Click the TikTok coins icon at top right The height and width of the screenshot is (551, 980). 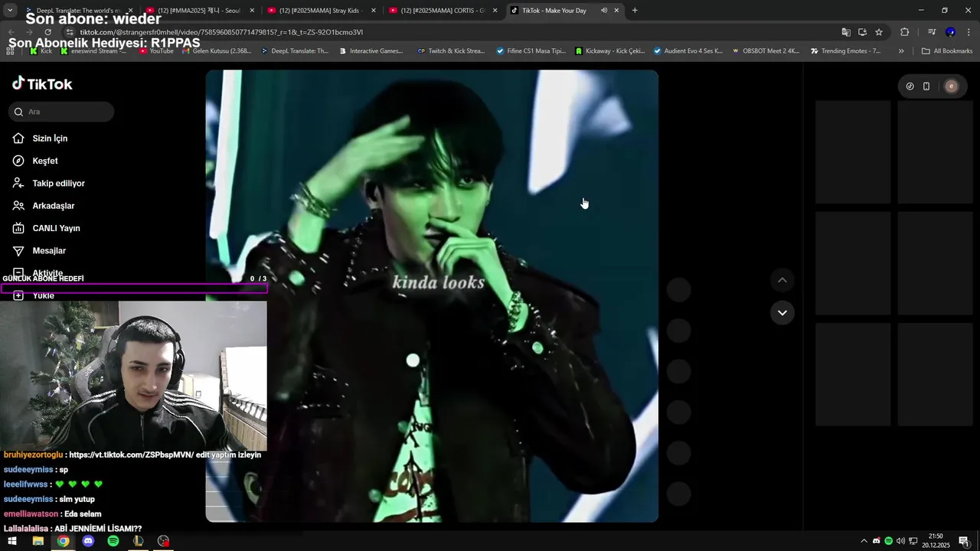910,86
